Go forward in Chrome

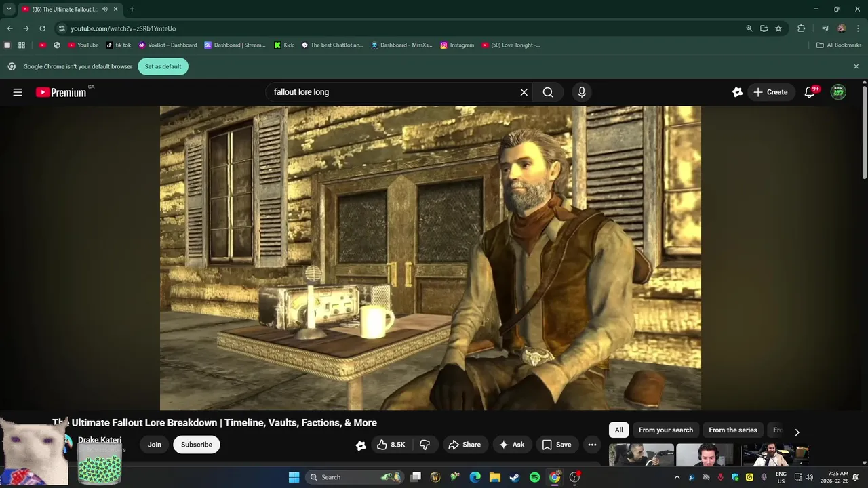pos(26,28)
